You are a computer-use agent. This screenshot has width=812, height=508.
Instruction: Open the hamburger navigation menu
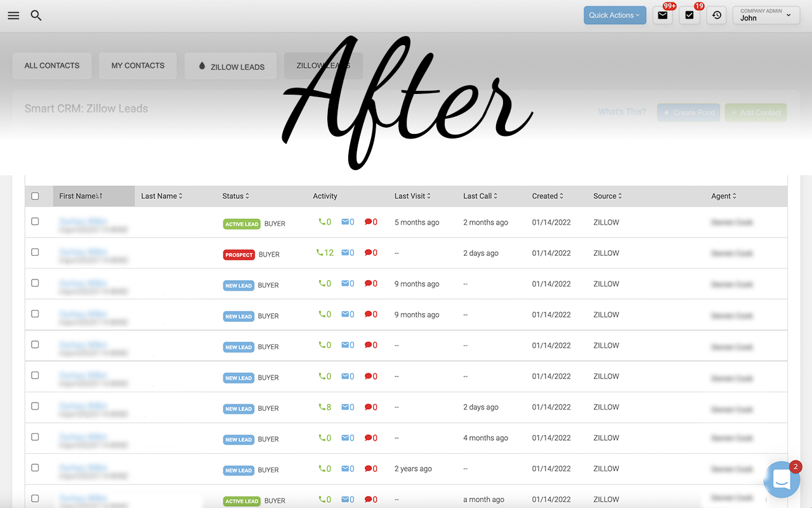[13, 15]
